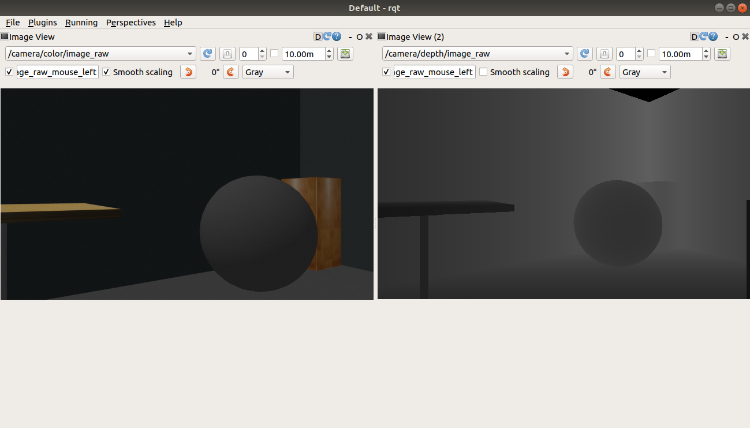The image size is (750, 428).
Task: Open the Perspectives menu
Action: pos(131,22)
